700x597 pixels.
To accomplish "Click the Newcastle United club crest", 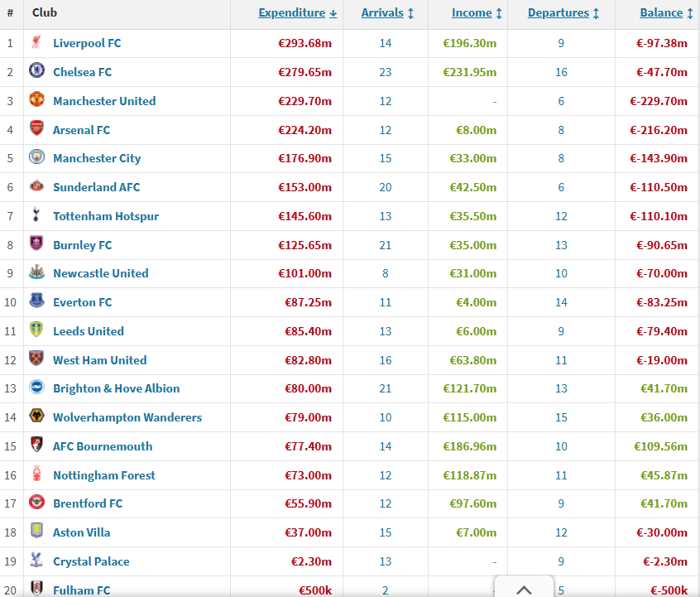I will point(36,272).
